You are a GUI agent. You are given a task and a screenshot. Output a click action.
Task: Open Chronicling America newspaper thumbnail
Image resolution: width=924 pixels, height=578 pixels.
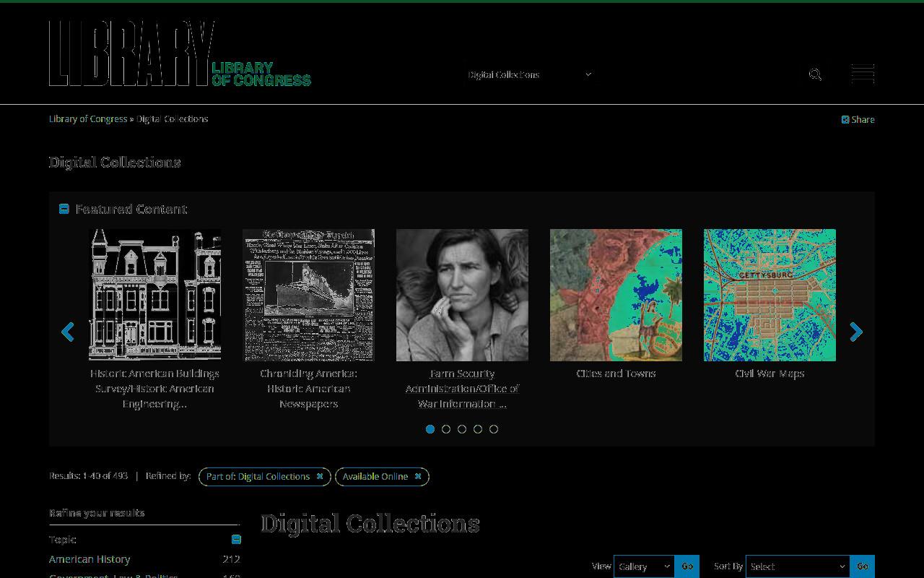pos(309,295)
